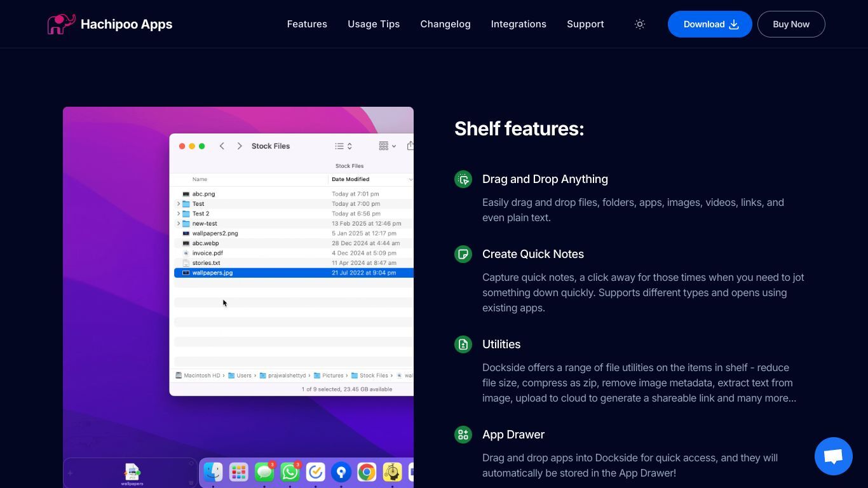
Task: Click the Create Quick Notes feature icon
Action: pyautogui.click(x=463, y=254)
